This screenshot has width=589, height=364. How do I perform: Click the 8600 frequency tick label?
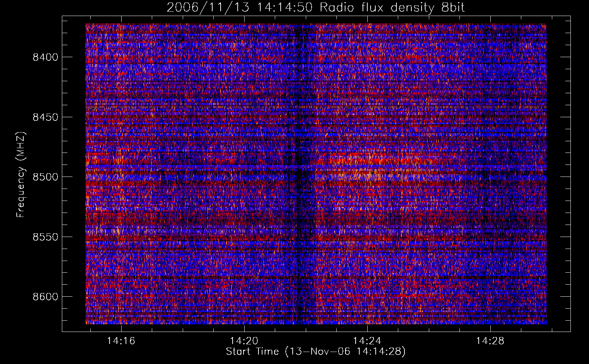click(46, 297)
